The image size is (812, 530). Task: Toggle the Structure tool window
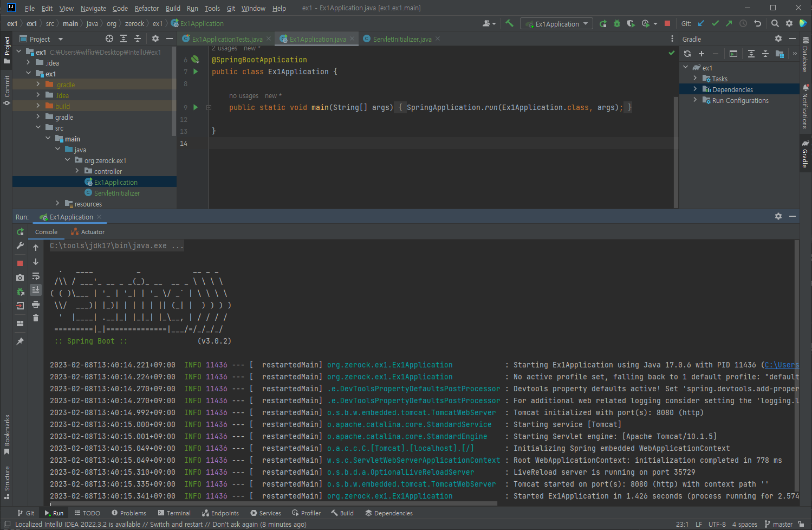pyautogui.click(x=7, y=482)
